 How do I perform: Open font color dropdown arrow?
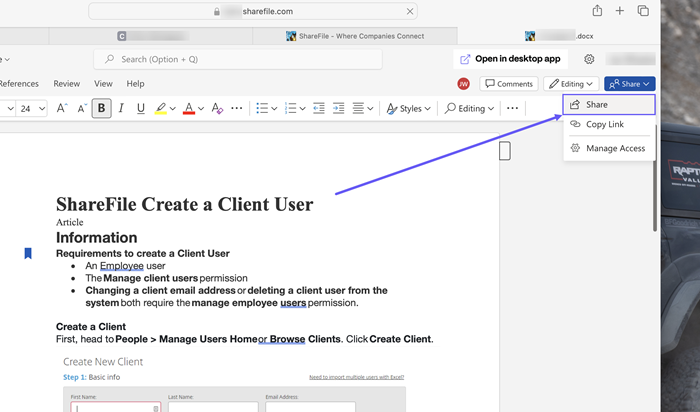201,108
